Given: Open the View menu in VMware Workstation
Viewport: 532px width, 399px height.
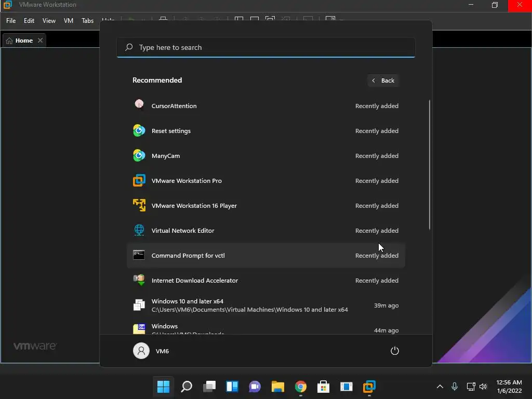Looking at the screenshot, I should click(x=49, y=21).
